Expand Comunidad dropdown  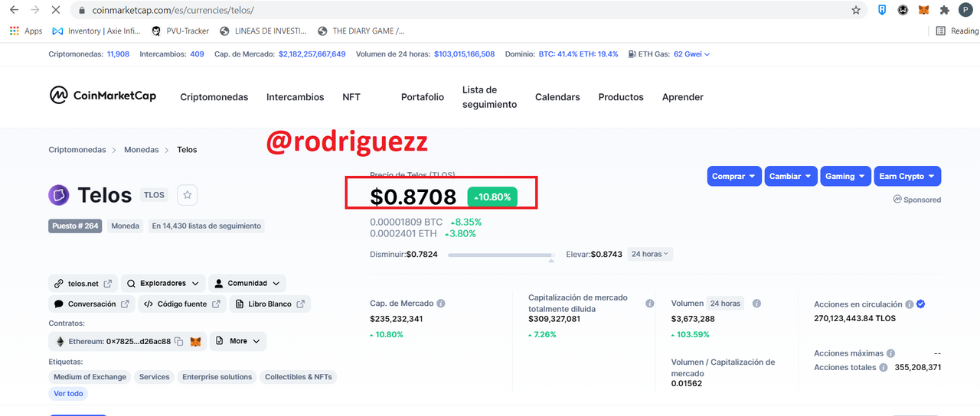coord(247,284)
